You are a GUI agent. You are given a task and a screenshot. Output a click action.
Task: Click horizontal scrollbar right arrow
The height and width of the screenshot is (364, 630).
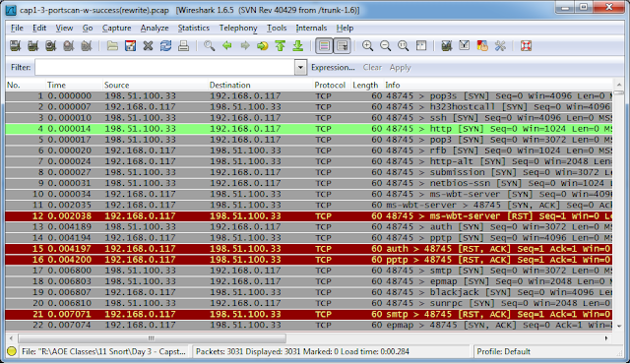point(606,338)
